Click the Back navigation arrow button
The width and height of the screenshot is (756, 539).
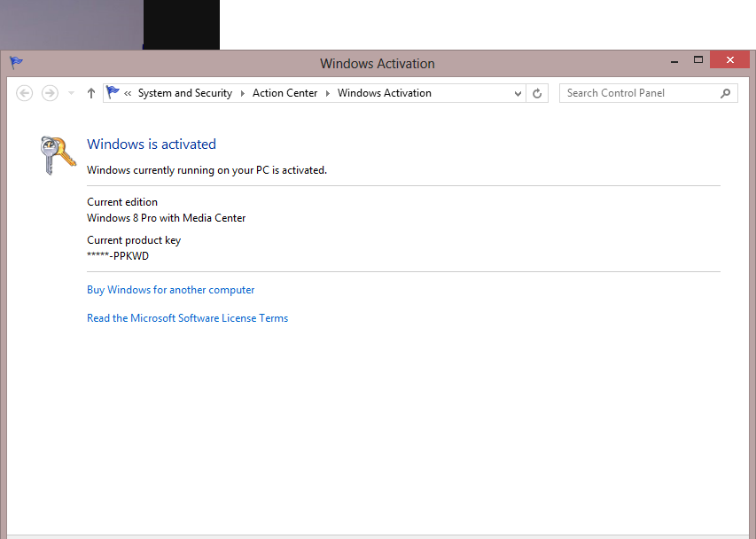coord(25,93)
